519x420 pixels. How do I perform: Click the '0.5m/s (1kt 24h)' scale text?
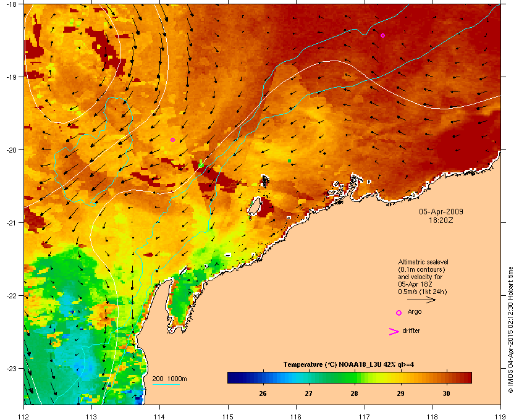click(x=423, y=292)
